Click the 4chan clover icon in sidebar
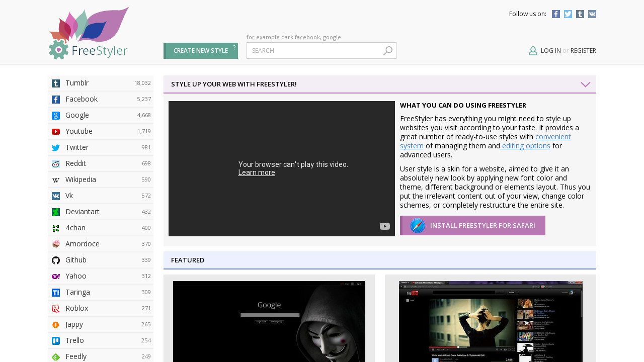The width and height of the screenshot is (644, 362). point(56,228)
